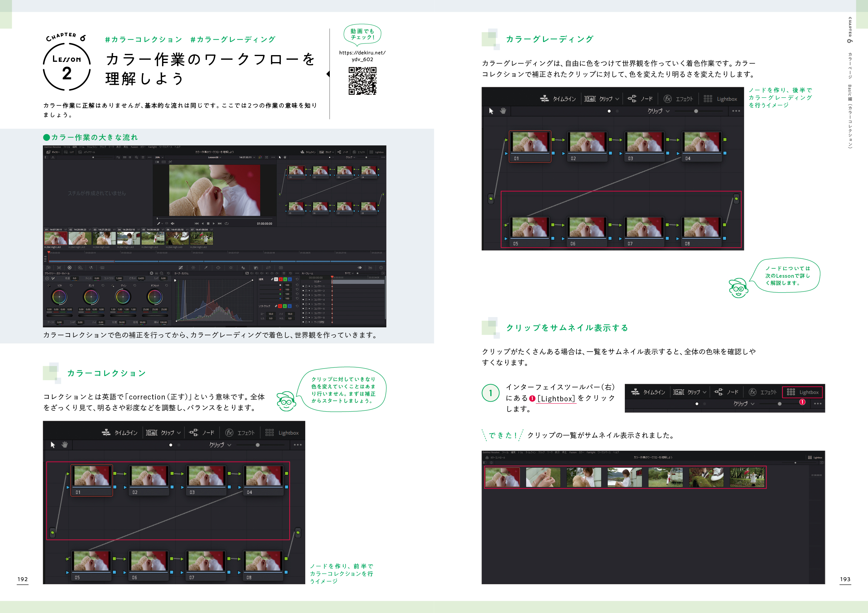Open the Blur palette icon

pyautogui.click(x=243, y=268)
